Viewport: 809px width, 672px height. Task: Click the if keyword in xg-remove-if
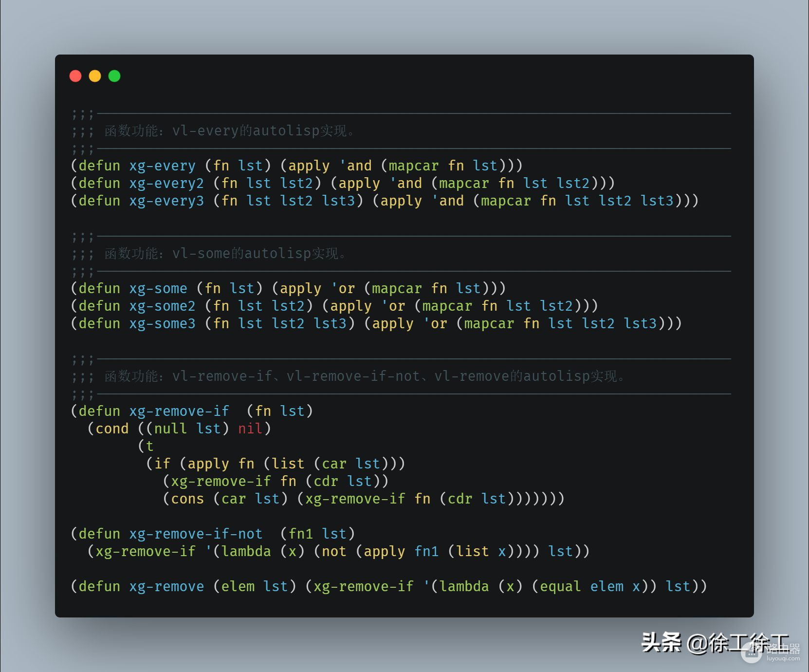(x=162, y=464)
